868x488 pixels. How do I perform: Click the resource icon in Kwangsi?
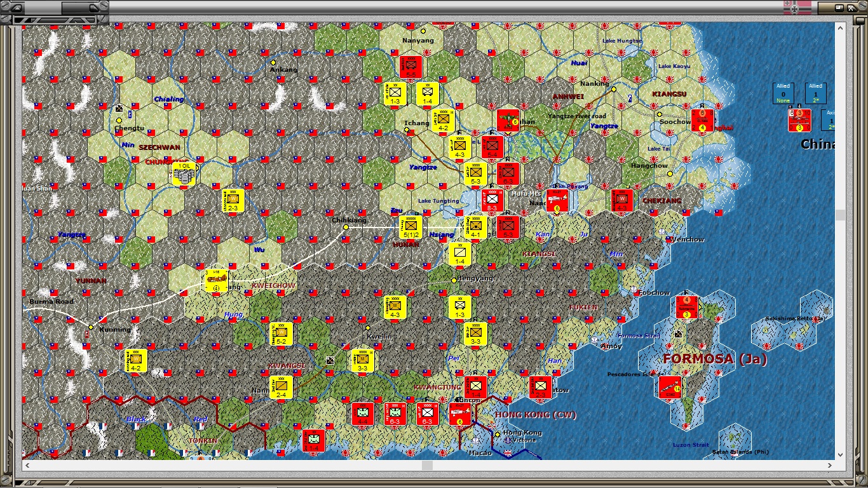pyautogui.click(x=330, y=360)
